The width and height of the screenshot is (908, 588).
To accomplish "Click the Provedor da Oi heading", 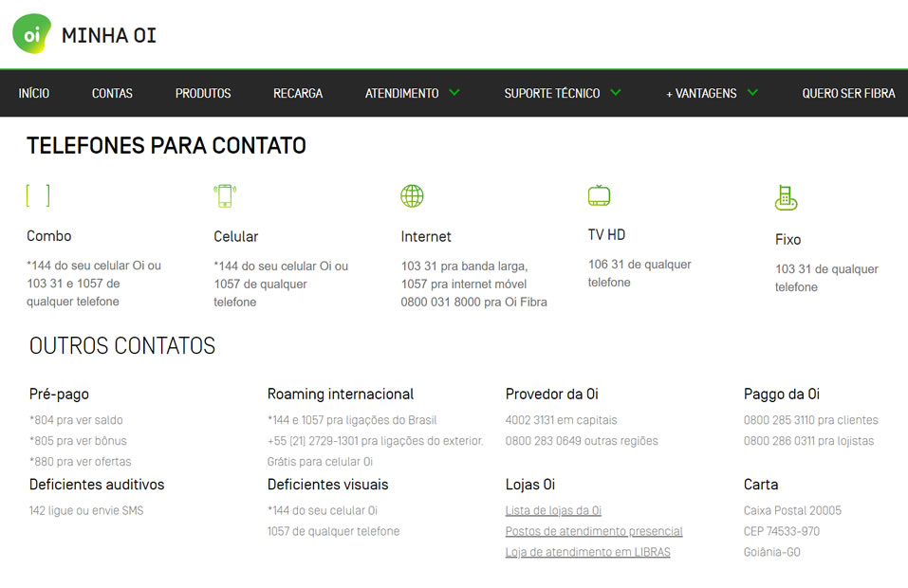I will pyautogui.click(x=551, y=395).
